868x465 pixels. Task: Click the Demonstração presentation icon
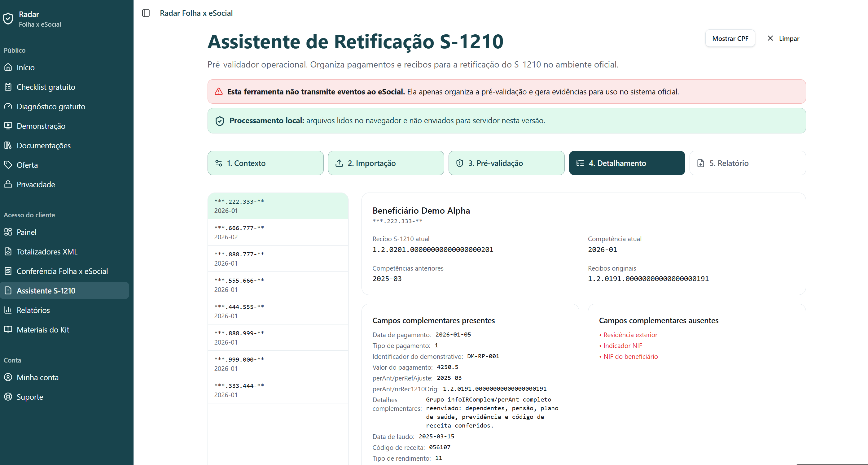coord(8,126)
